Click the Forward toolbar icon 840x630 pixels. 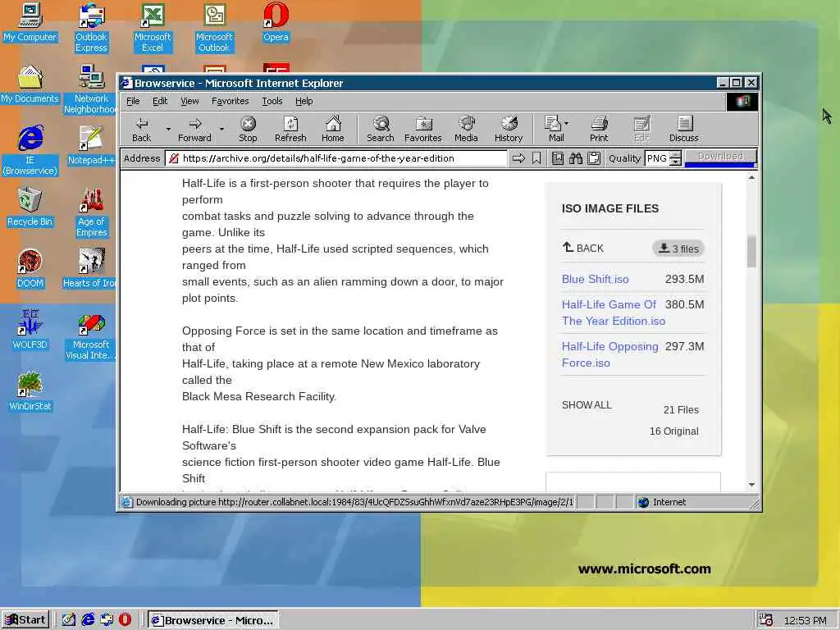(x=194, y=129)
